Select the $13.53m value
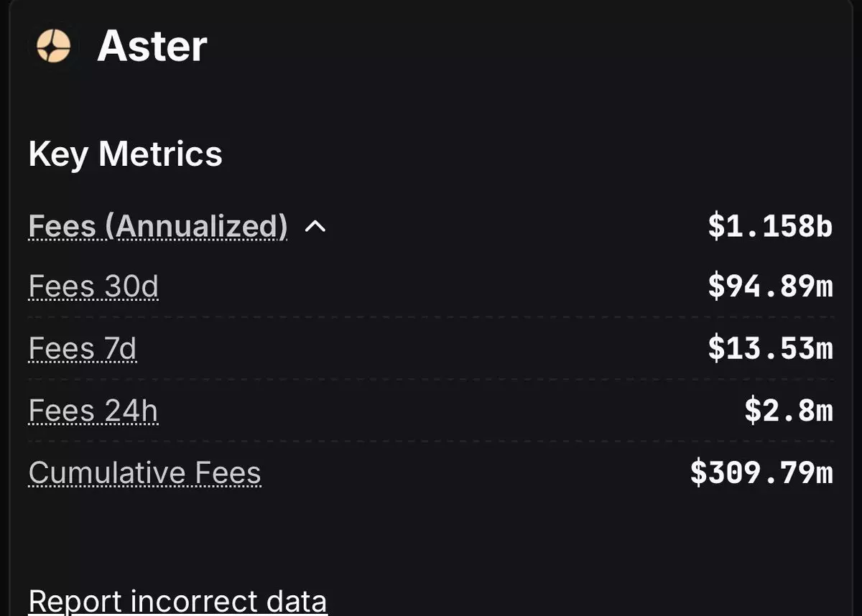862x616 pixels. click(770, 350)
